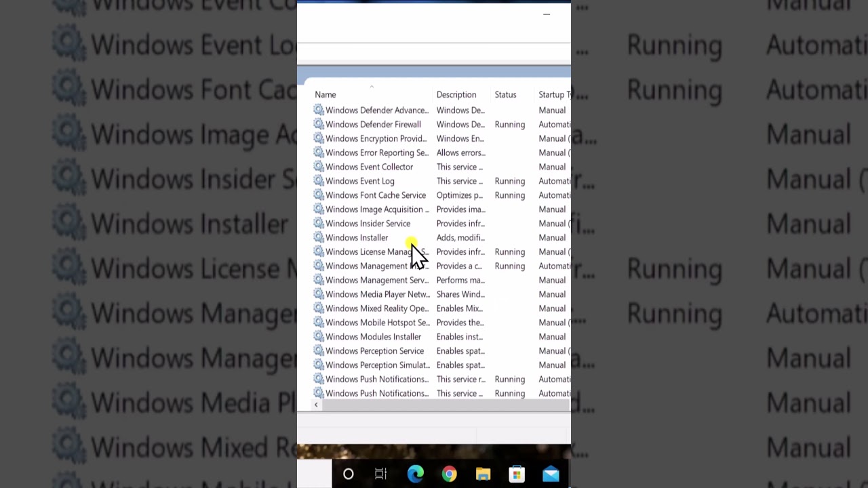This screenshot has height=488, width=868.
Task: Click Manual startup type of Windows Modules Installer
Action: tap(552, 337)
